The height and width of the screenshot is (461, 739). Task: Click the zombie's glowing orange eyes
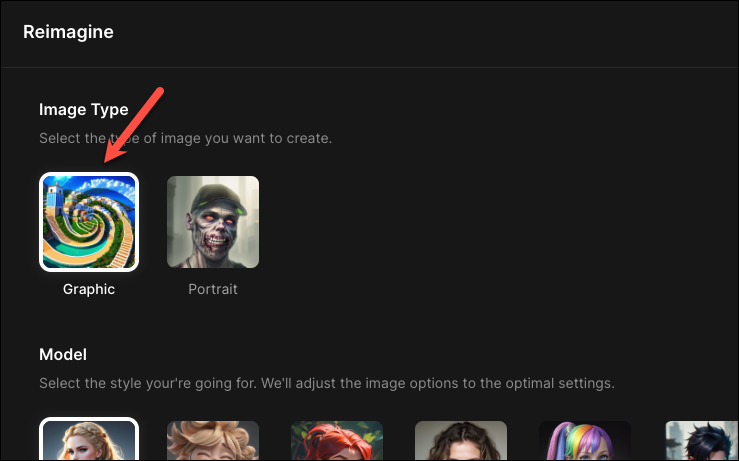(x=217, y=221)
